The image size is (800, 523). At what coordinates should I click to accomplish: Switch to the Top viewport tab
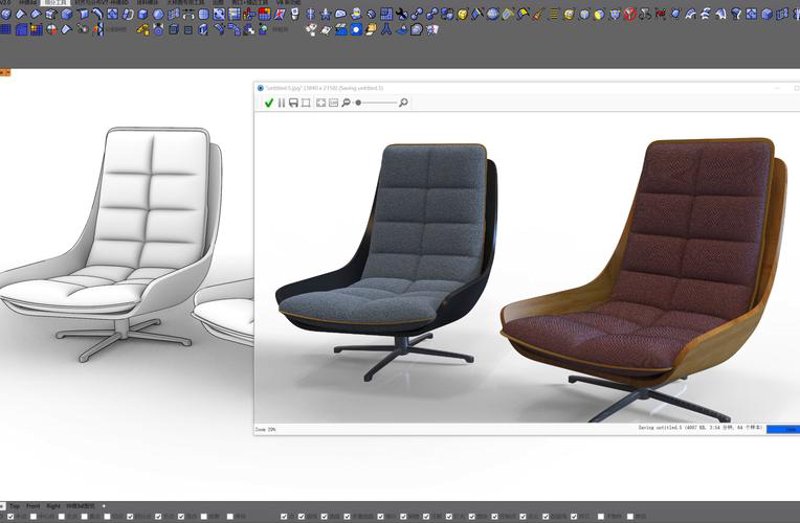15,506
